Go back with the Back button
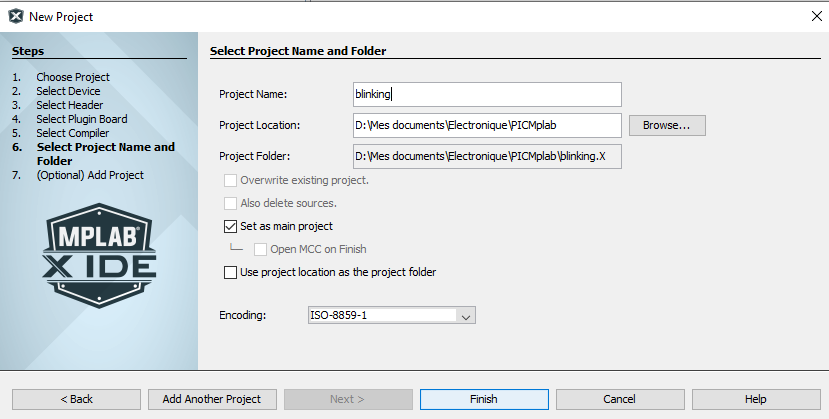Image resolution: width=829 pixels, height=419 pixels. tap(76, 399)
